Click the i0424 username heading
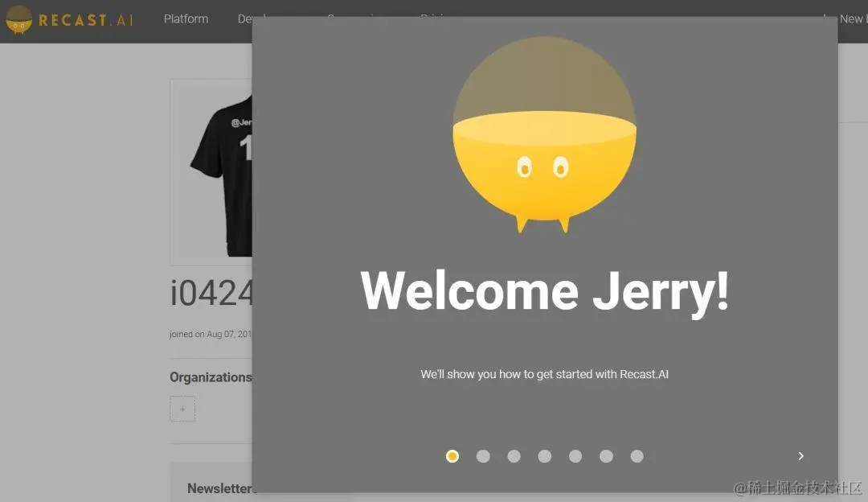 tap(211, 293)
